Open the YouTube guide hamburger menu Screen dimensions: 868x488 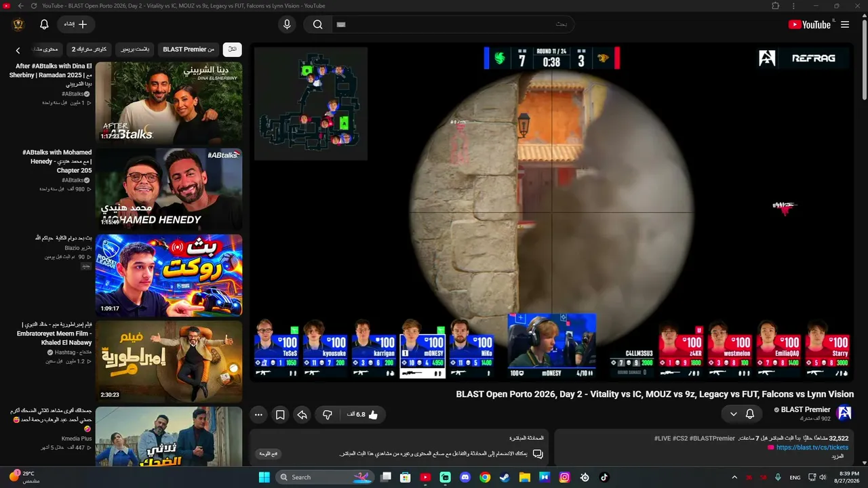[x=845, y=24]
